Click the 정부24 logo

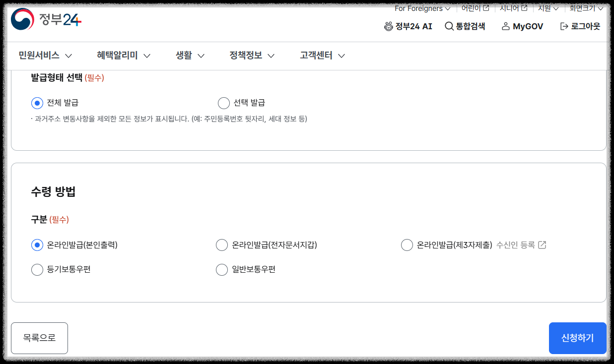click(x=46, y=20)
